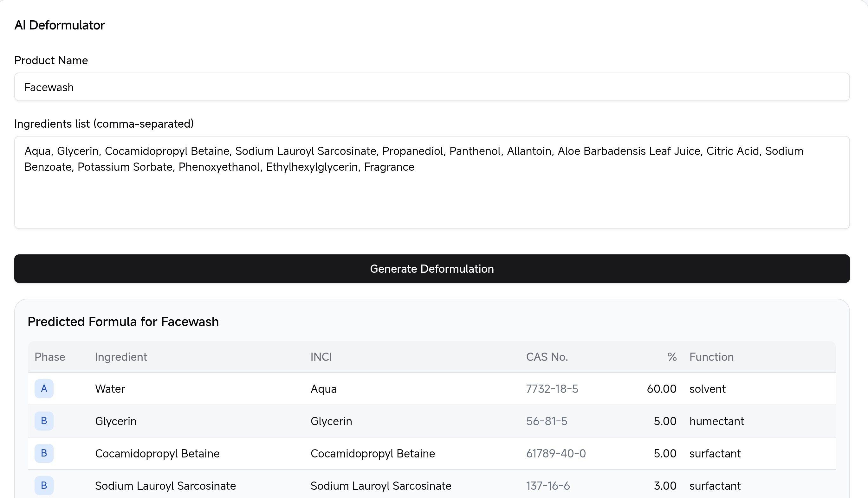
Task: Click the Aqua INCI cell
Action: [324, 389]
